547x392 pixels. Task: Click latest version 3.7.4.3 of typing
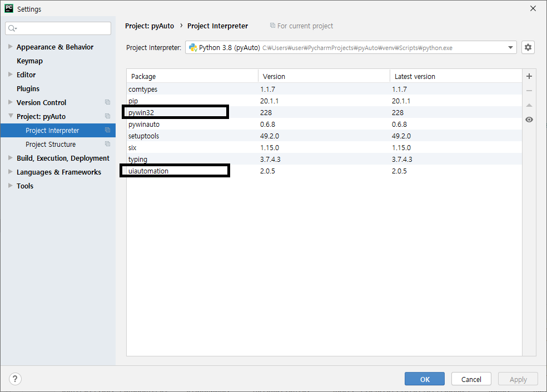pos(402,159)
